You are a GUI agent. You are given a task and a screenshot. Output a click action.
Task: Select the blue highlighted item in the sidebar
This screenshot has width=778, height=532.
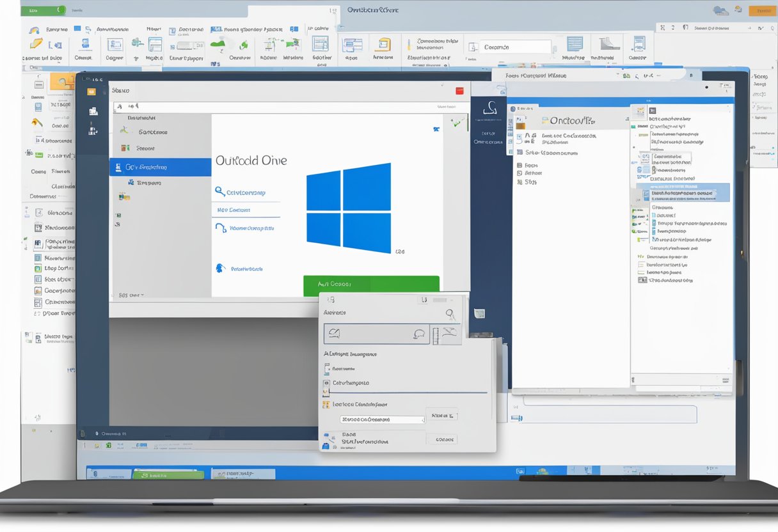[160, 168]
